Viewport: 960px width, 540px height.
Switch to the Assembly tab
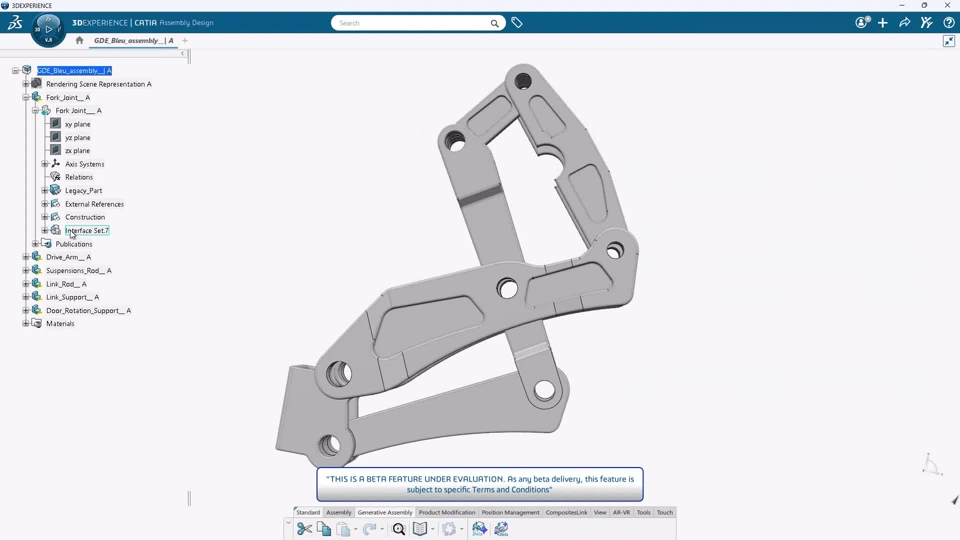coord(339,512)
